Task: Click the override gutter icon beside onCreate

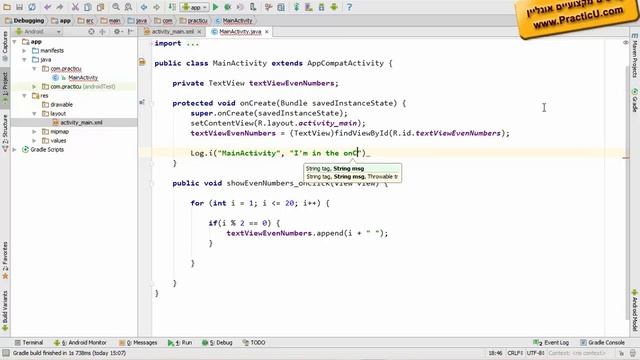Action: [x=142, y=102]
